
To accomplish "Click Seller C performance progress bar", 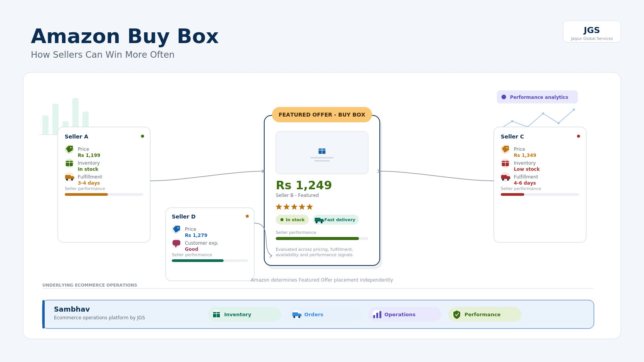I will pyautogui.click(x=540, y=195).
